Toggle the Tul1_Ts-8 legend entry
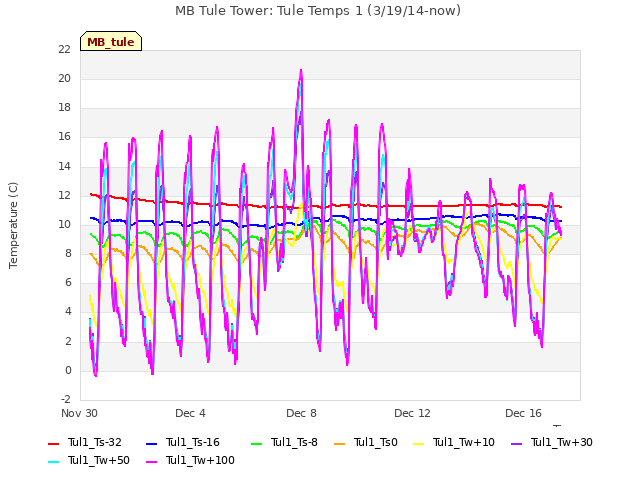The image size is (640, 480). tap(284, 442)
